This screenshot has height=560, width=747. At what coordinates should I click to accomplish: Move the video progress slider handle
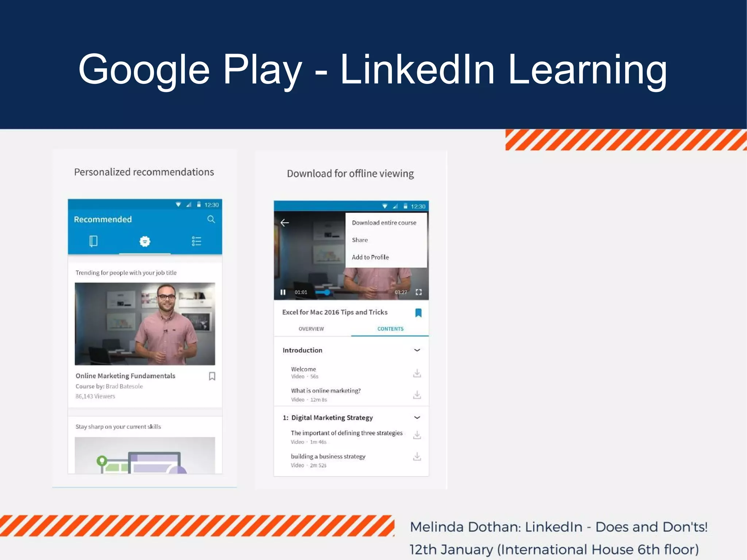click(x=327, y=292)
